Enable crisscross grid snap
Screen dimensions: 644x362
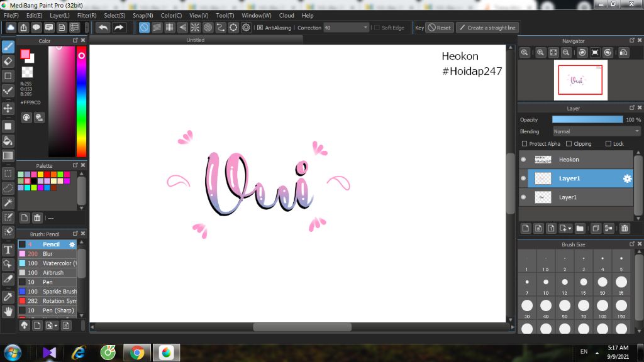pyautogui.click(x=170, y=28)
